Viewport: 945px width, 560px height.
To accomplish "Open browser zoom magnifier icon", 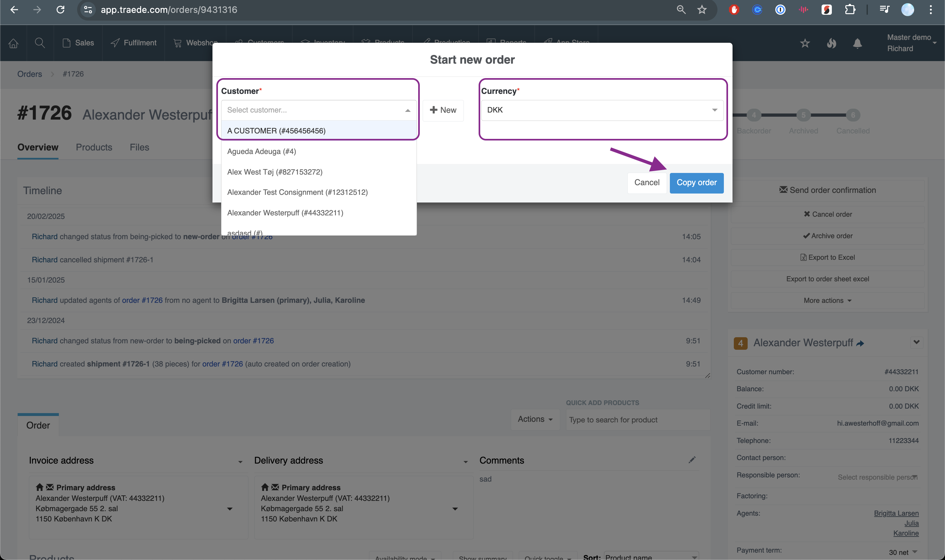I will coord(681,10).
